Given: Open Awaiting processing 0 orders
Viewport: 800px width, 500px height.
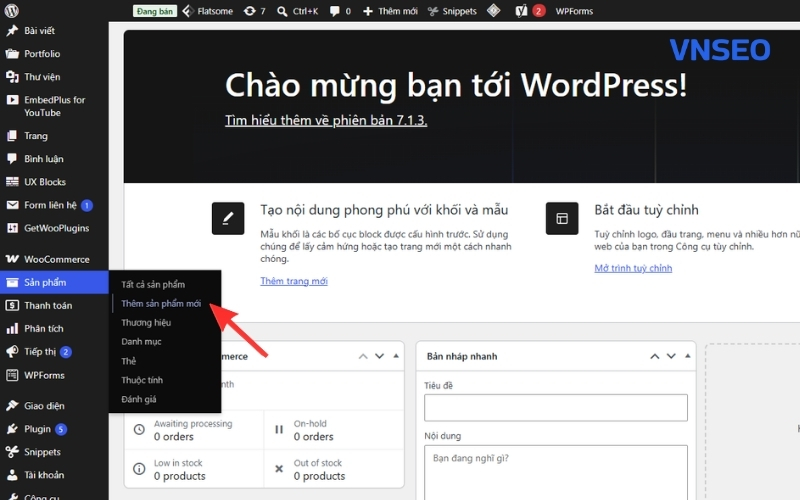Looking at the screenshot, I should [x=194, y=430].
